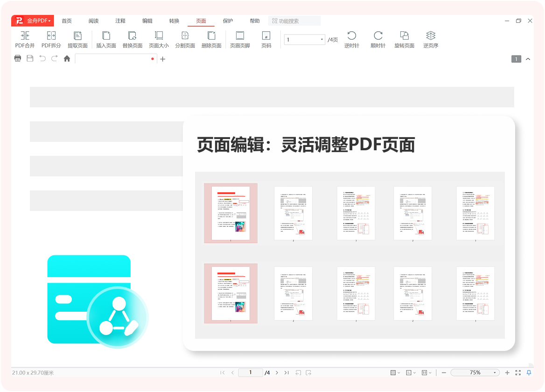This screenshot has width=545, height=392.
Task: Click the gray page count badge 1
Action: (x=516, y=59)
